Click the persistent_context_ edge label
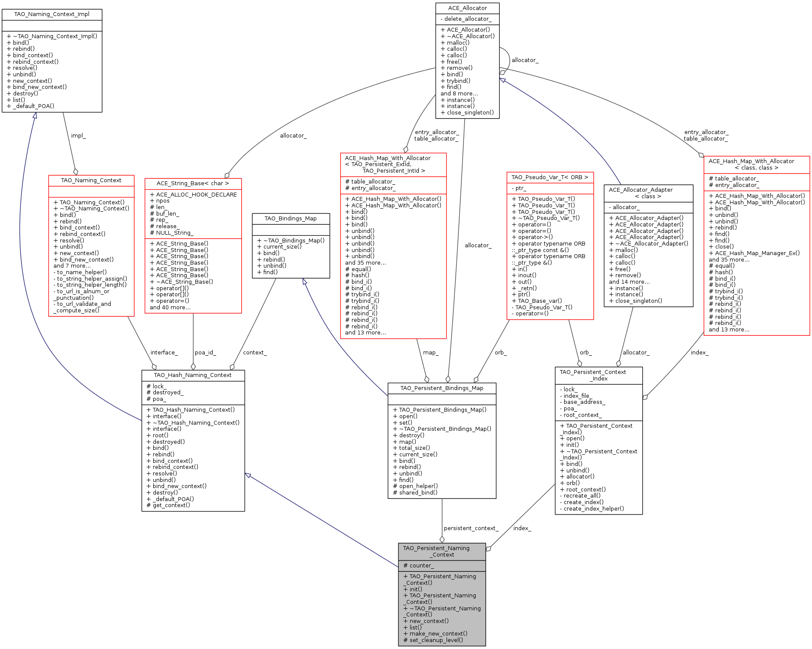Viewport: 812px width, 649px height. (x=471, y=528)
